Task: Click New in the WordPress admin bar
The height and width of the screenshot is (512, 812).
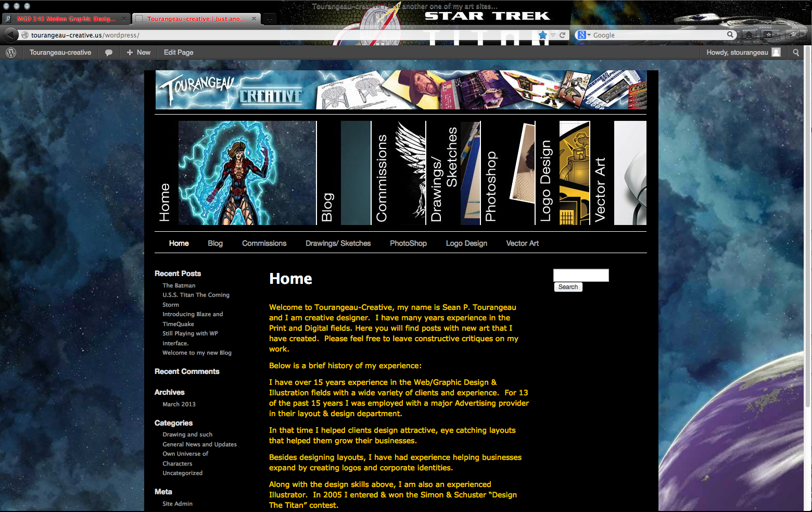Action: tap(138, 53)
